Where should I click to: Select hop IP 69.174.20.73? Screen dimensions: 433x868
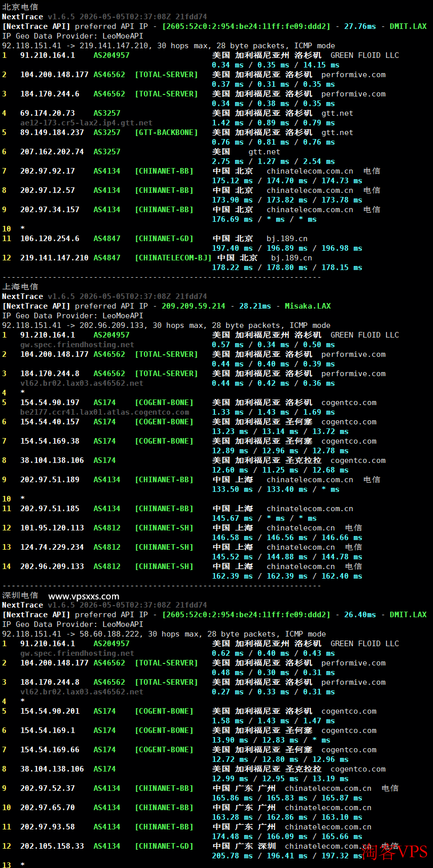pyautogui.click(x=48, y=113)
